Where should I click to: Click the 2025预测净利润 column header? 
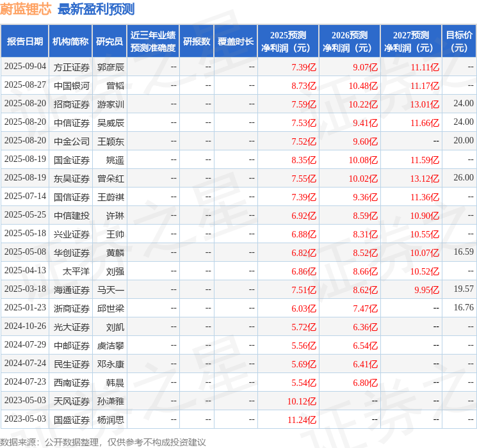pos(288,42)
